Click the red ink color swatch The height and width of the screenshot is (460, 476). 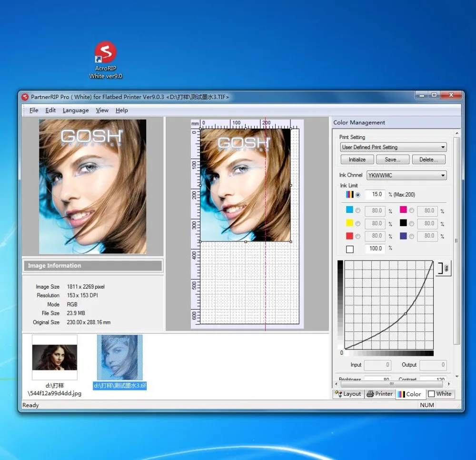click(x=349, y=236)
